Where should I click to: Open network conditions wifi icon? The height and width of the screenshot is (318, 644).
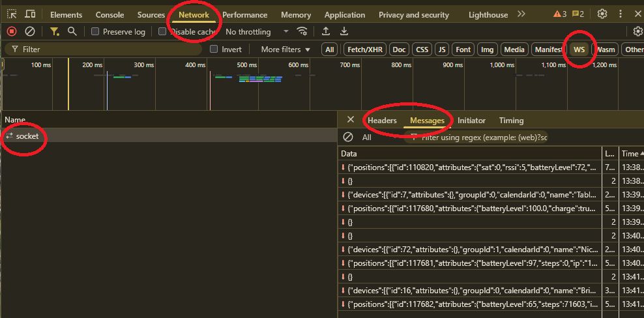click(x=302, y=31)
